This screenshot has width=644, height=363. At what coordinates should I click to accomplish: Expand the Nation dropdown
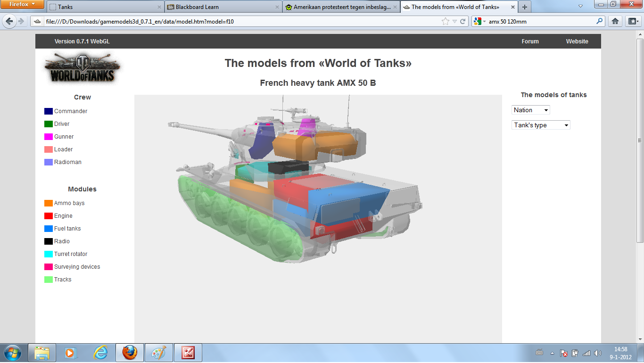tap(531, 110)
